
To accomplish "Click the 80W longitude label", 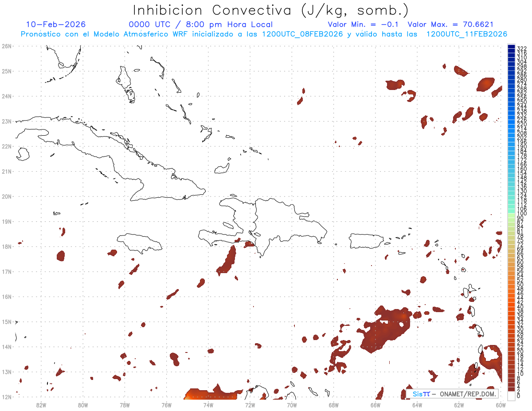I will tap(83, 404).
